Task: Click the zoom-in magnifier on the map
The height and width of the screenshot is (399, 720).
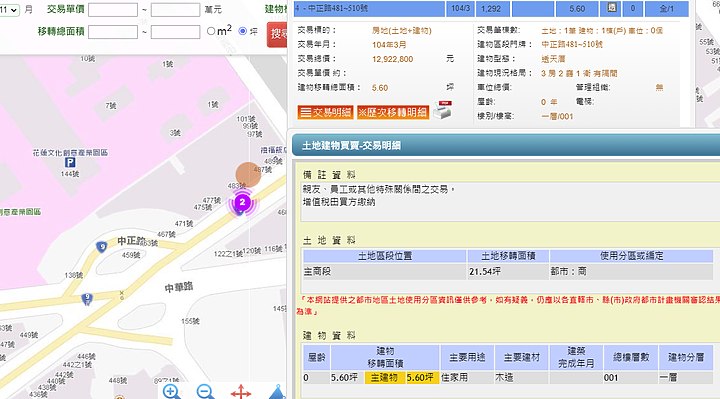Action: click(x=171, y=392)
